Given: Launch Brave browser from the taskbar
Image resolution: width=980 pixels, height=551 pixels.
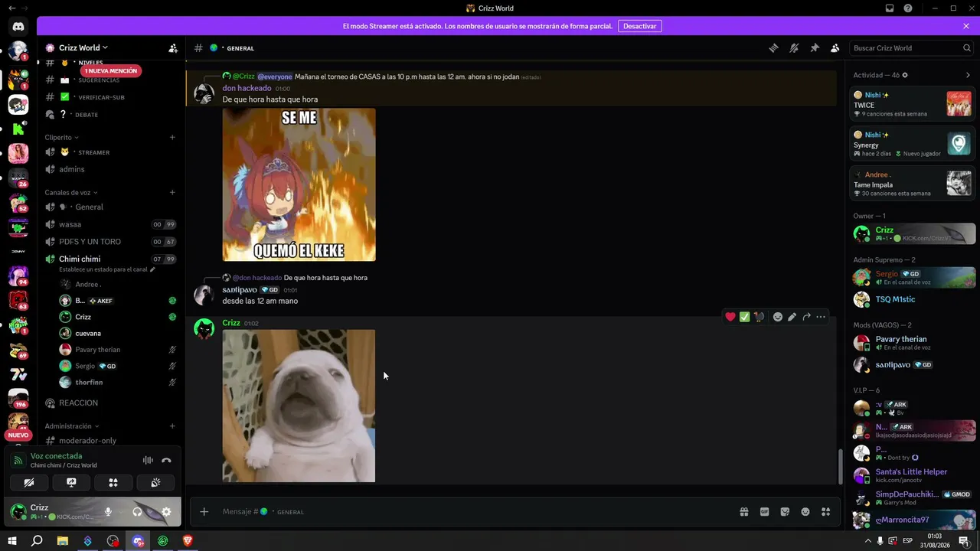Looking at the screenshot, I should click(188, 541).
